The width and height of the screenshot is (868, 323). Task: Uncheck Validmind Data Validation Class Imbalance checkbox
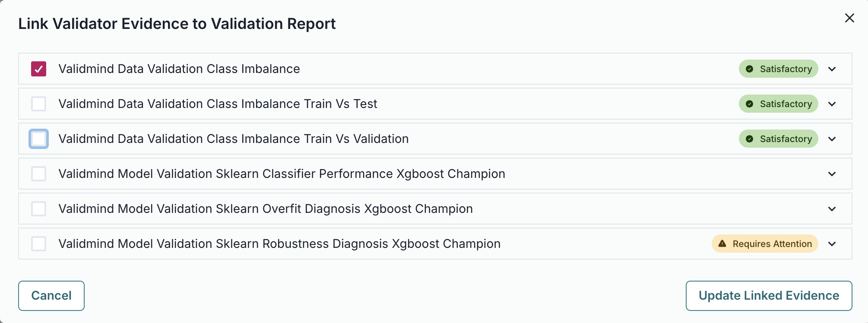coord(39,69)
